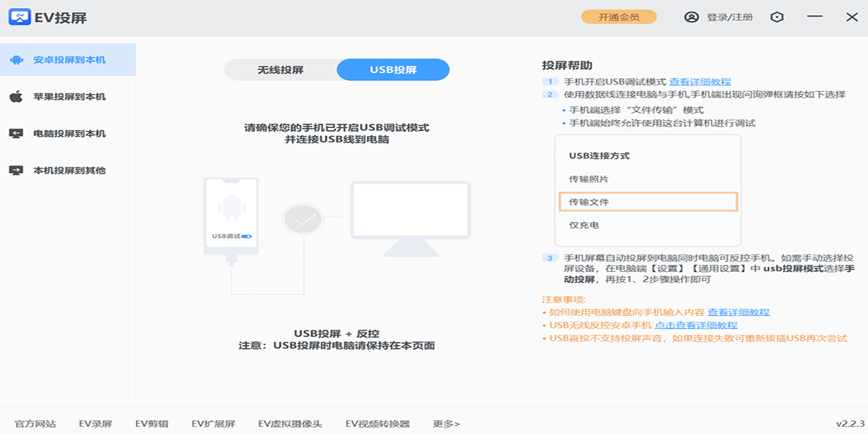868x434 pixels.
Task: Select 苹果投屏到本机 in sidebar
Action: click(x=69, y=97)
